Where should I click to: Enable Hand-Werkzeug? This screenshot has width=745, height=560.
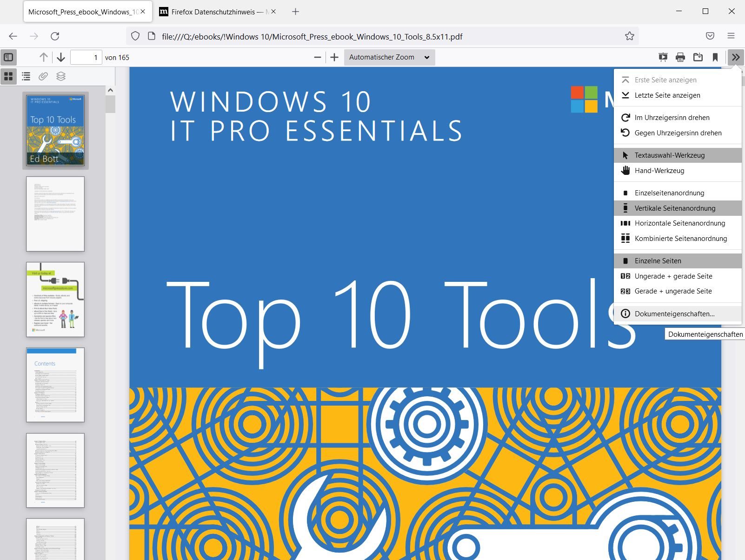point(678,171)
